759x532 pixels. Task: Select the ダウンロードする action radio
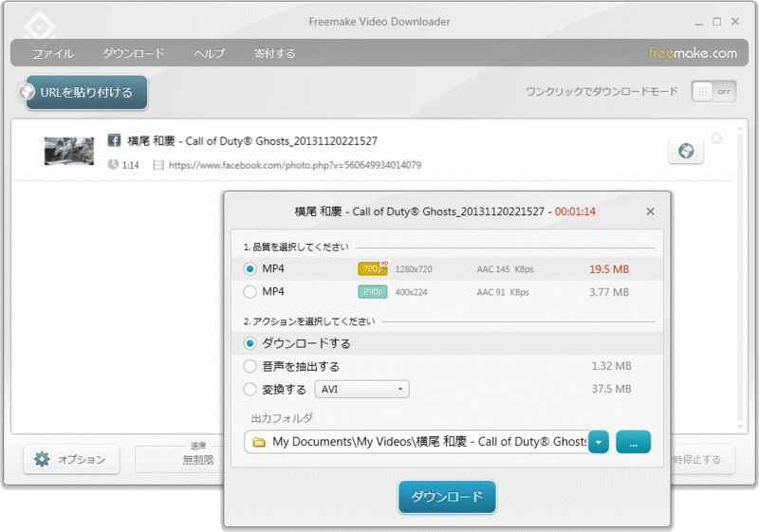(250, 343)
